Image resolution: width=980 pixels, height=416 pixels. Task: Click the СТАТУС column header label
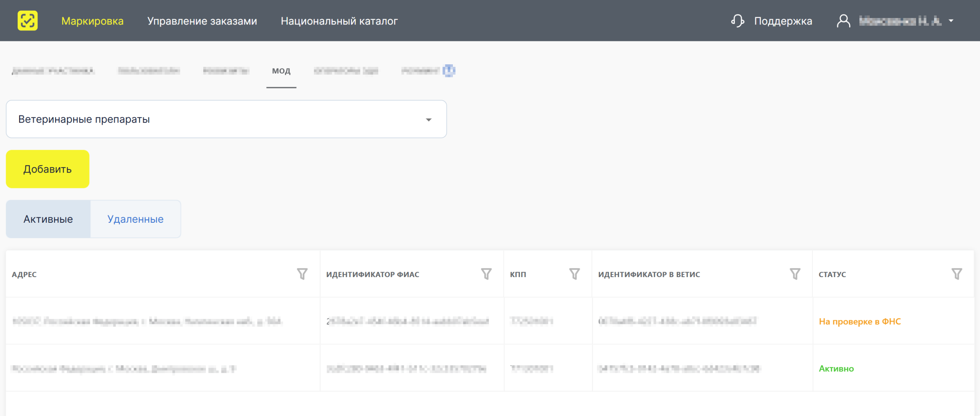pyautogui.click(x=832, y=274)
